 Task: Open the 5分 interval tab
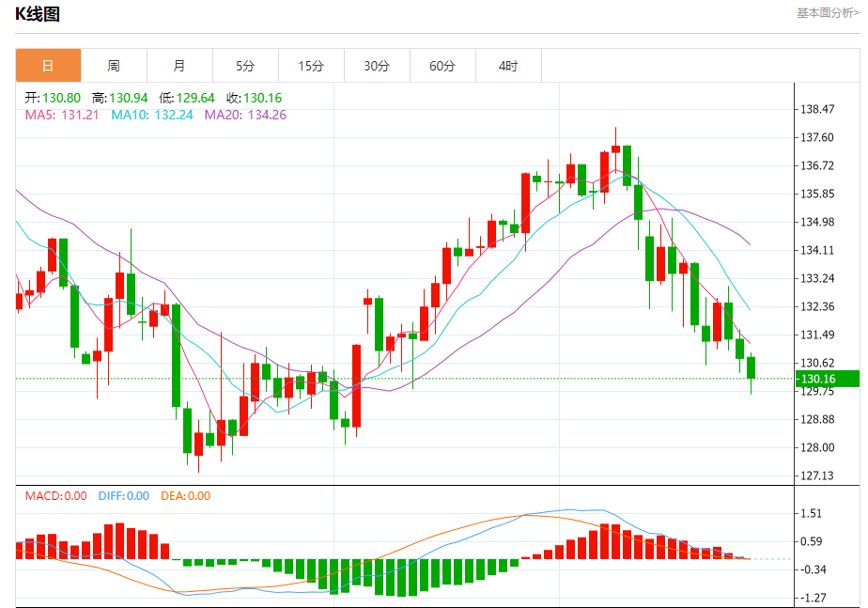pos(245,66)
